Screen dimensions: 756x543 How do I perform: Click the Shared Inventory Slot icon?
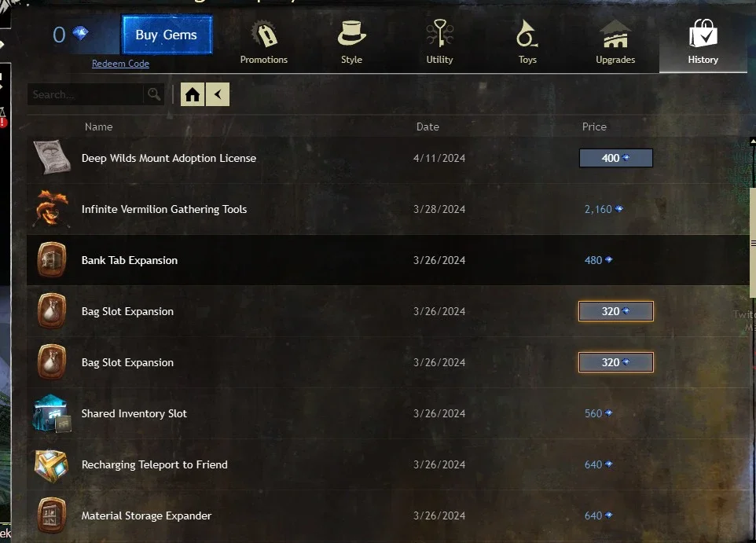[x=52, y=413]
